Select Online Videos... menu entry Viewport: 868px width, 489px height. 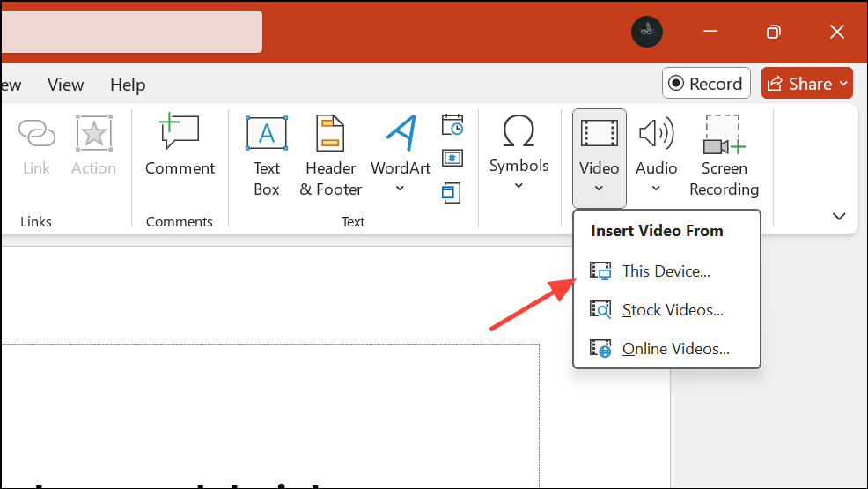pos(675,349)
